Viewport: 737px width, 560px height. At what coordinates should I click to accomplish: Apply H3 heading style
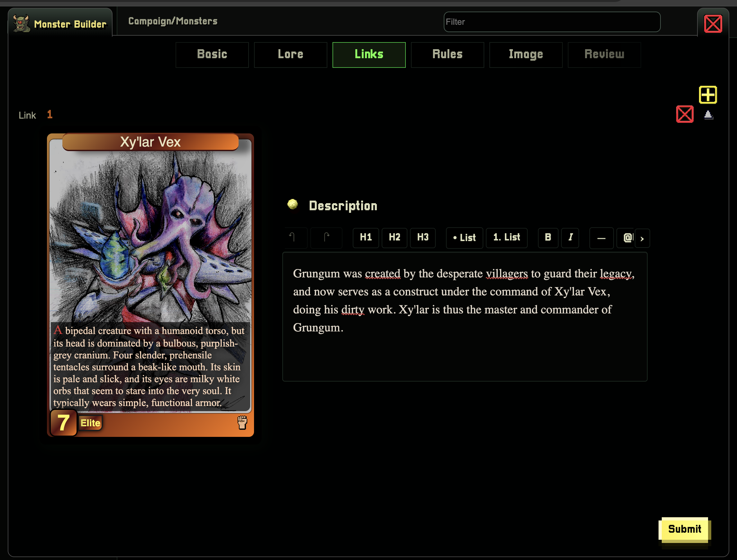tap(423, 238)
